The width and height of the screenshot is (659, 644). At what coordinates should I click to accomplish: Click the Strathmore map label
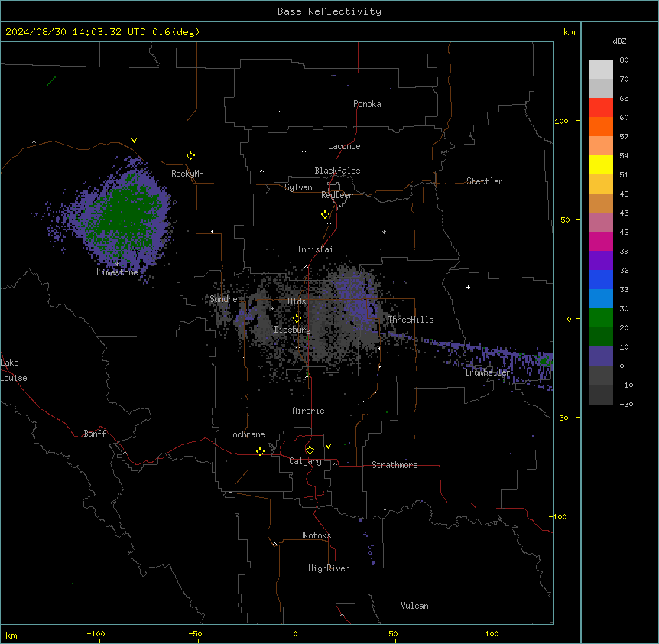394,465
